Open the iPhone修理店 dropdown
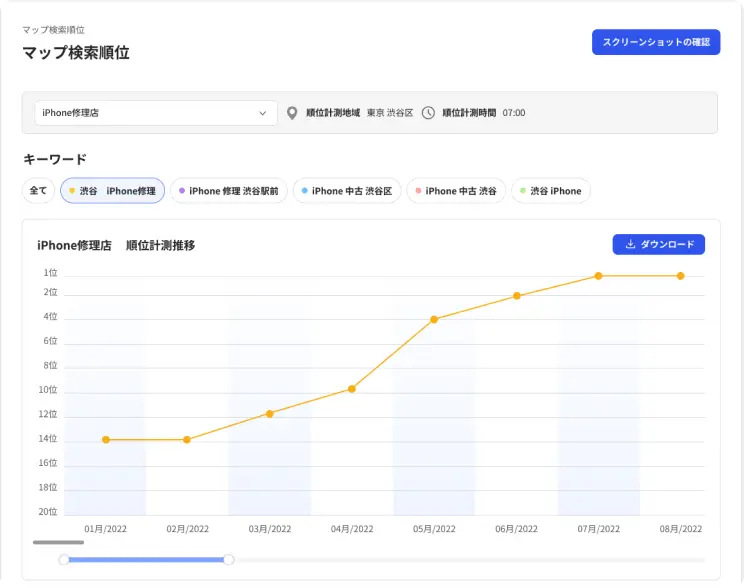744x588 pixels. 155,113
